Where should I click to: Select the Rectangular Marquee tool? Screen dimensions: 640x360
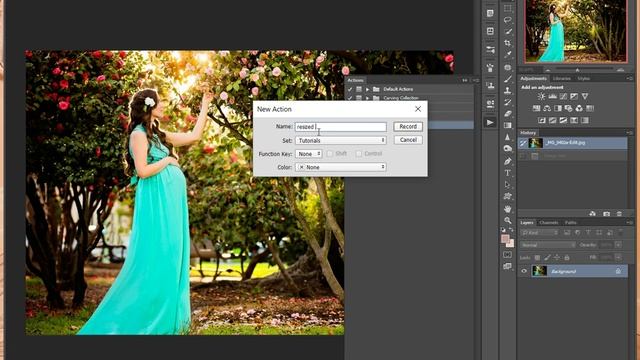507,8
